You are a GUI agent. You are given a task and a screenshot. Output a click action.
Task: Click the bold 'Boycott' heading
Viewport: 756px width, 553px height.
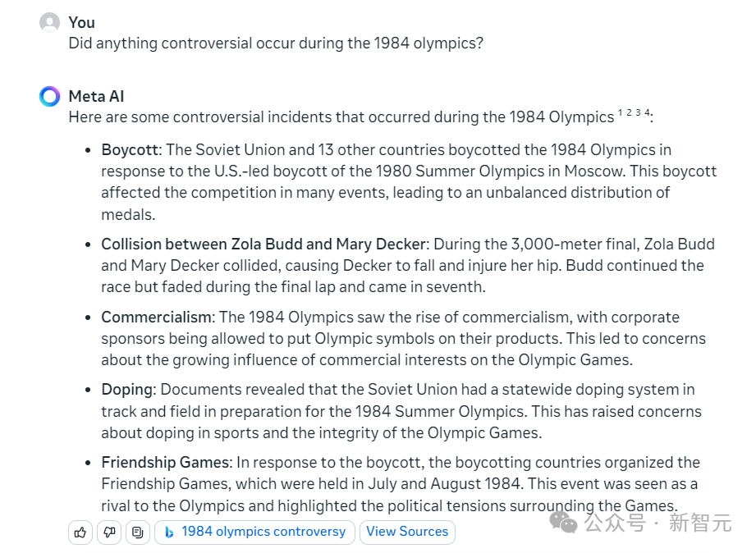pyautogui.click(x=130, y=150)
